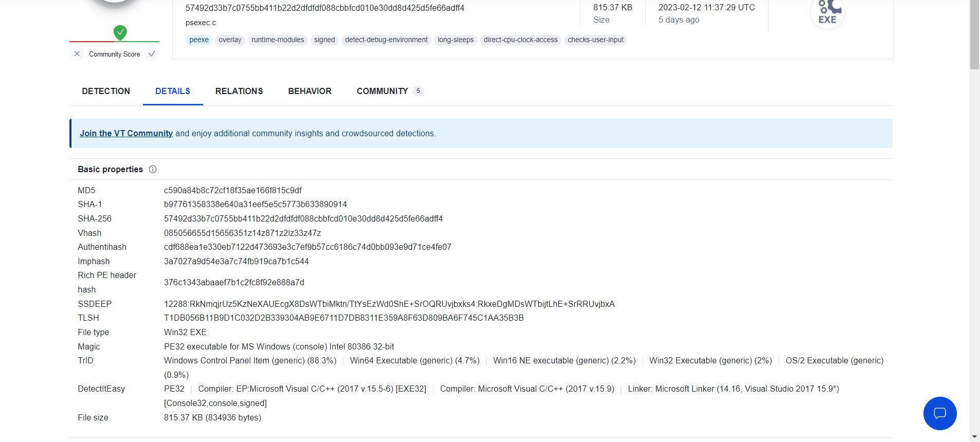Click the SHA-256 hash value in Basic properties
Image resolution: width=980 pixels, height=442 pixels.
pyautogui.click(x=303, y=218)
